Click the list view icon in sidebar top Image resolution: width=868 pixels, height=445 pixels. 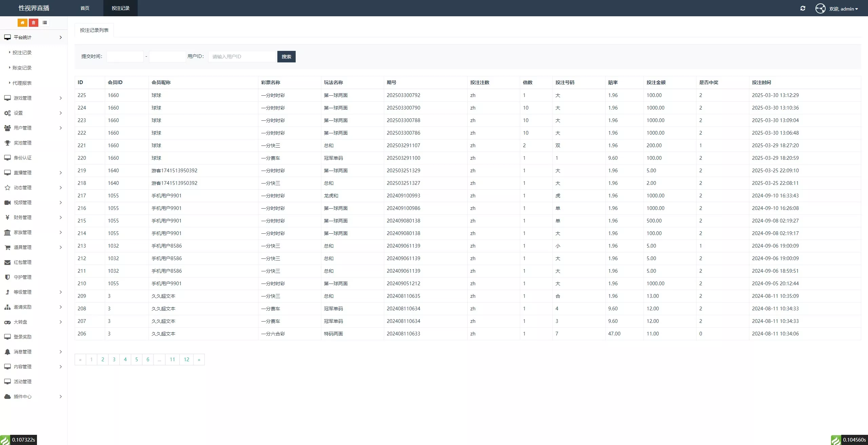[x=45, y=23]
